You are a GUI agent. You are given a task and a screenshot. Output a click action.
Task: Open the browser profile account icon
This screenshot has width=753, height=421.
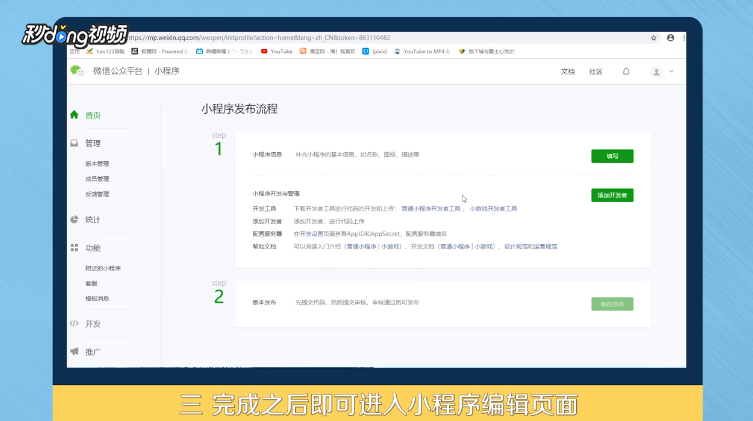670,38
